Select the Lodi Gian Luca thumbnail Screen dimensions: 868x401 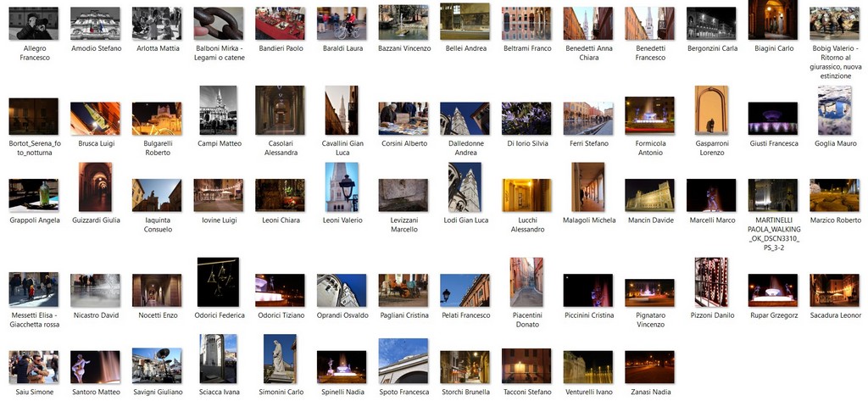click(465, 187)
